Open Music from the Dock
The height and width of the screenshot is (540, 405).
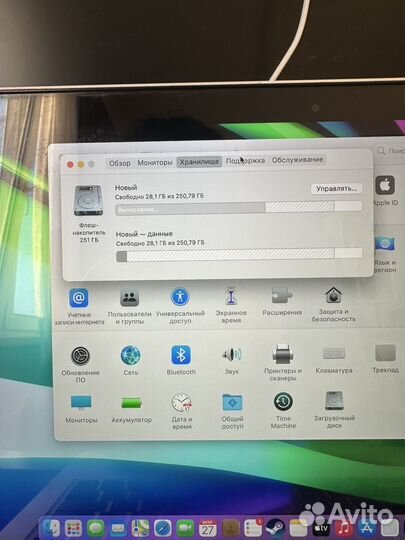pyautogui.click(x=343, y=528)
